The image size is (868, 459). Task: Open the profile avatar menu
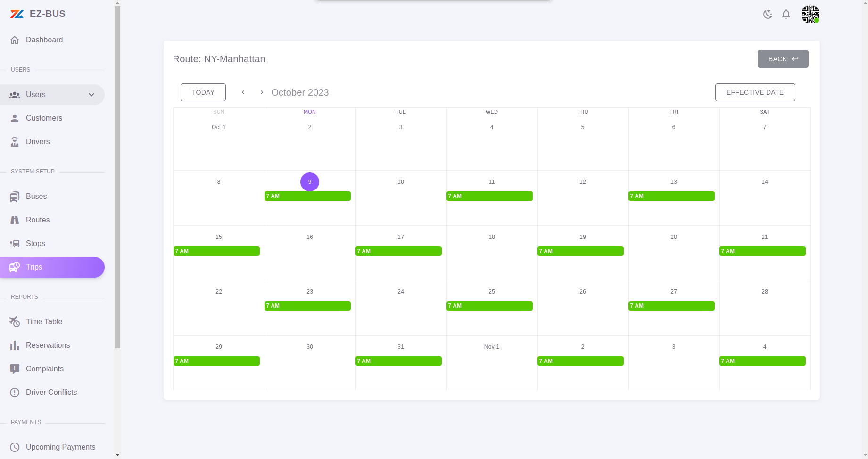coord(810,14)
